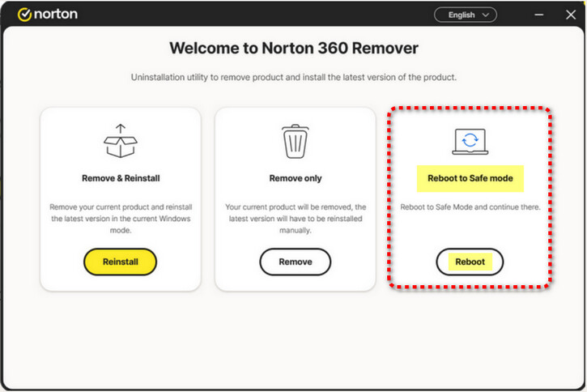Click the Remove only description text

pyautogui.click(x=295, y=219)
